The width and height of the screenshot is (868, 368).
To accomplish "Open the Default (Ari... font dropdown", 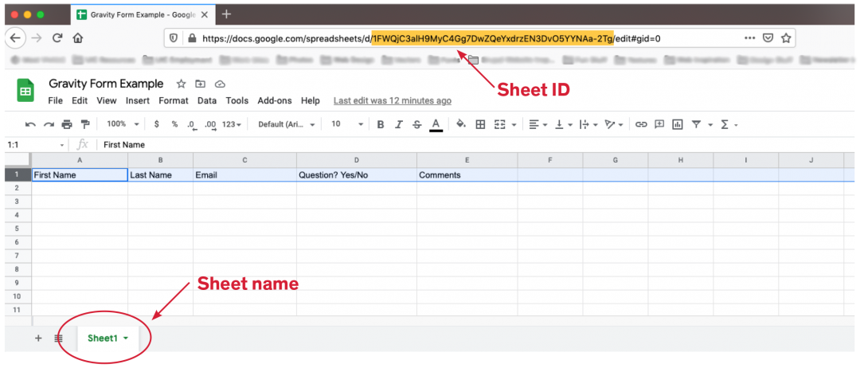I will click(286, 124).
